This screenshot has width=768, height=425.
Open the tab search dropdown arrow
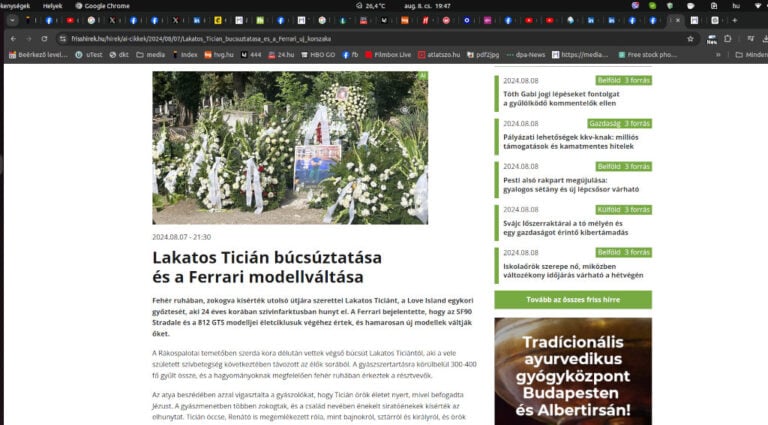click(12, 21)
